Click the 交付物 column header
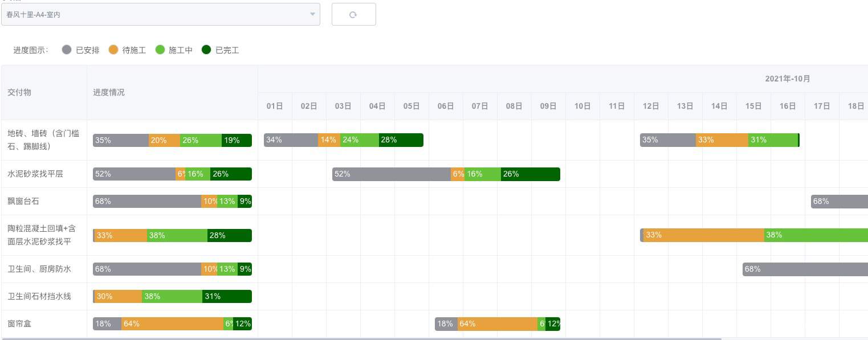This screenshot has width=868, height=340. [19, 92]
